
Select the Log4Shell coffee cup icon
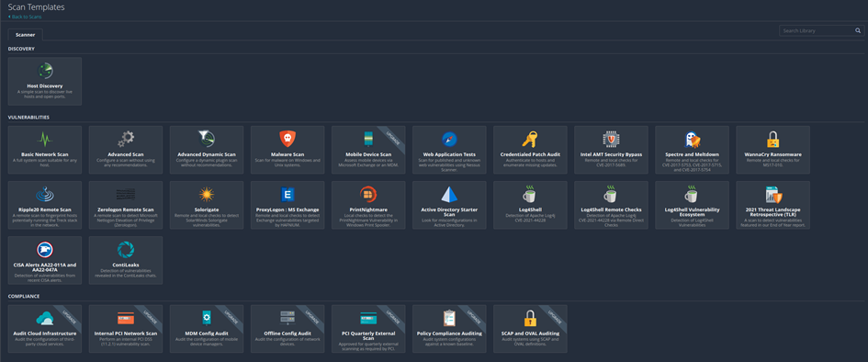point(530,194)
